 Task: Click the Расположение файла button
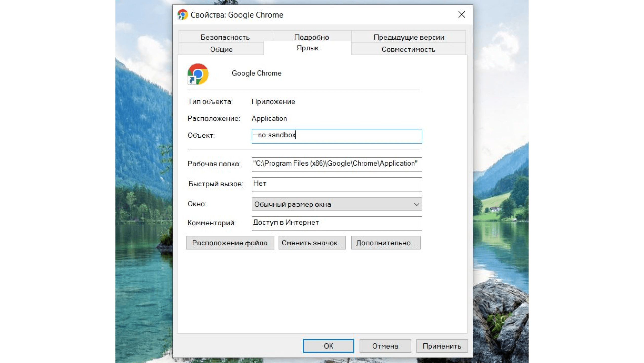[x=230, y=243]
